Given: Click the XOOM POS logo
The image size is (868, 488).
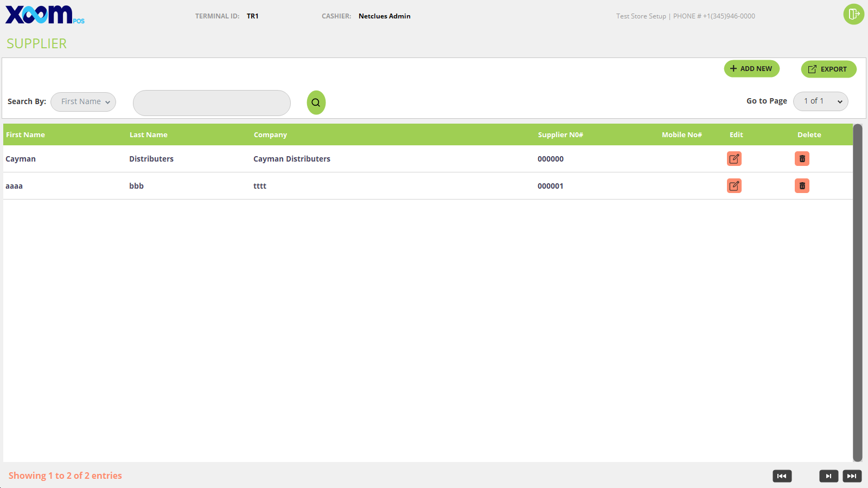Looking at the screenshot, I should [43, 15].
